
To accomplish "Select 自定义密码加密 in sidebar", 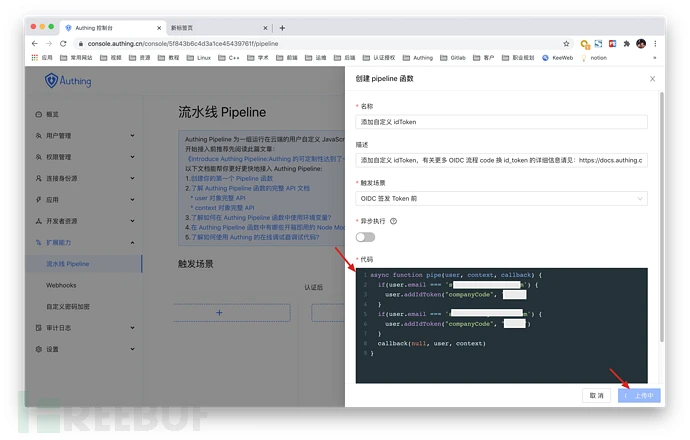I will (x=68, y=306).
